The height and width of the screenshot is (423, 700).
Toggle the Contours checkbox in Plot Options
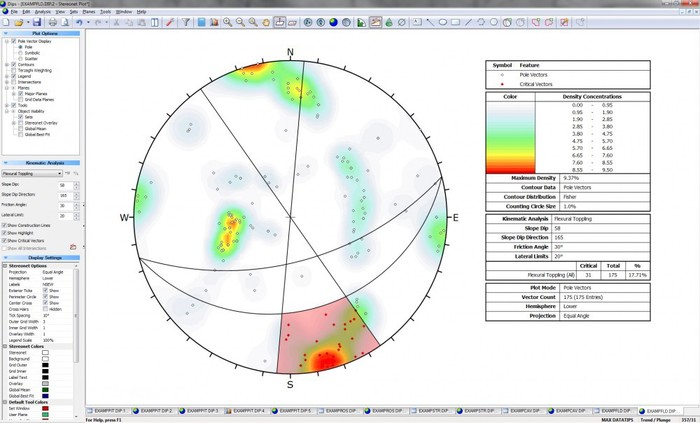pos(13,65)
